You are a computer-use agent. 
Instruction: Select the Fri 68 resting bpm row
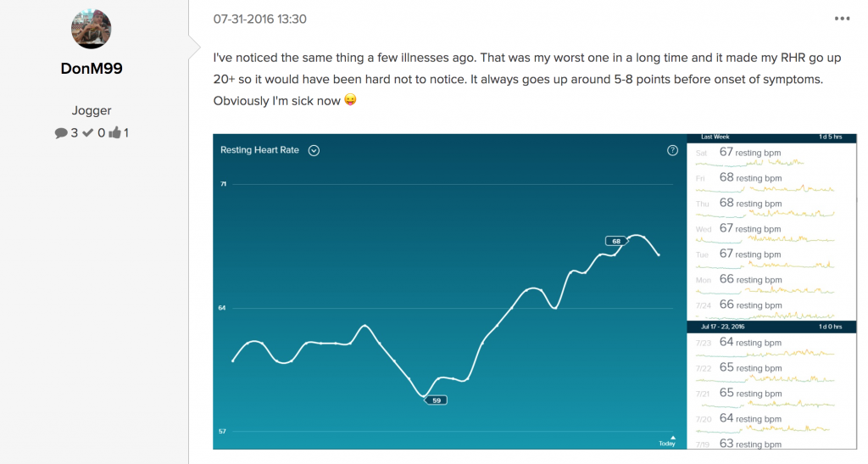pos(771,180)
